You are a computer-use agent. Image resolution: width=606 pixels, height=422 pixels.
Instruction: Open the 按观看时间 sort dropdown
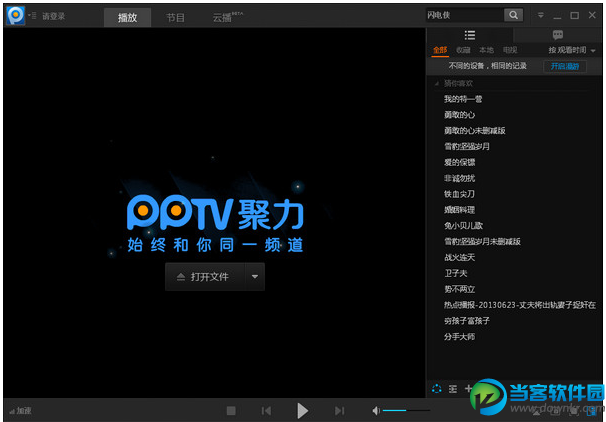572,50
